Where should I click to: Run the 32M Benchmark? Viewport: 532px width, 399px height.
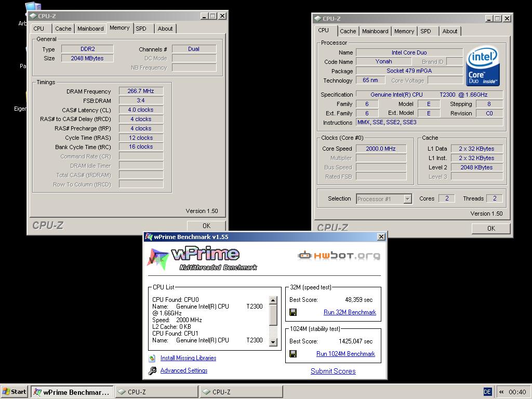[x=350, y=312]
